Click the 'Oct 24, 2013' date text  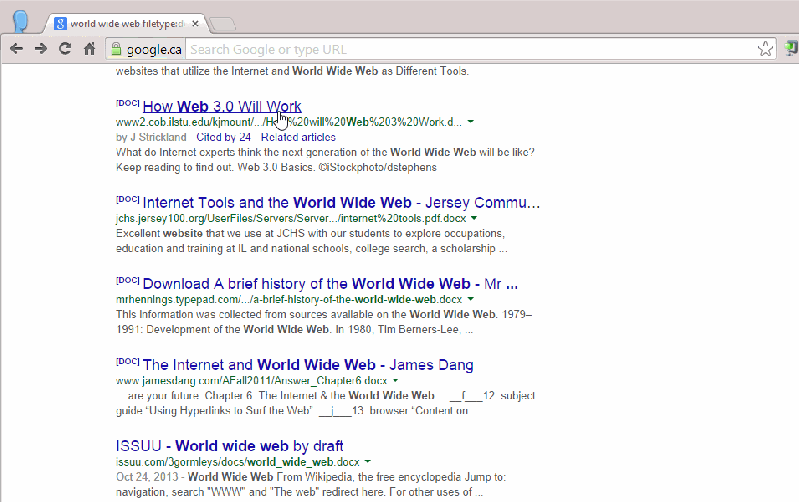pyautogui.click(x=147, y=477)
